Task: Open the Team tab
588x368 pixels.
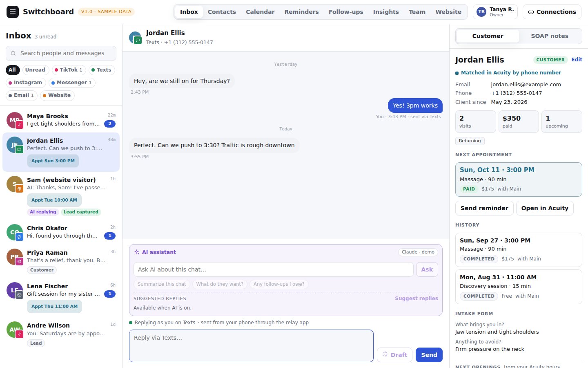Action: [x=417, y=12]
